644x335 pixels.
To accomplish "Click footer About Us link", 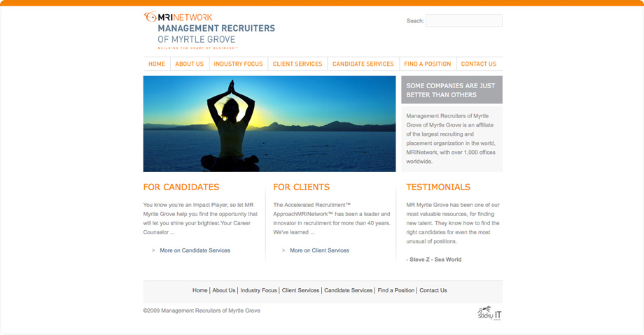I will pyautogui.click(x=224, y=290).
